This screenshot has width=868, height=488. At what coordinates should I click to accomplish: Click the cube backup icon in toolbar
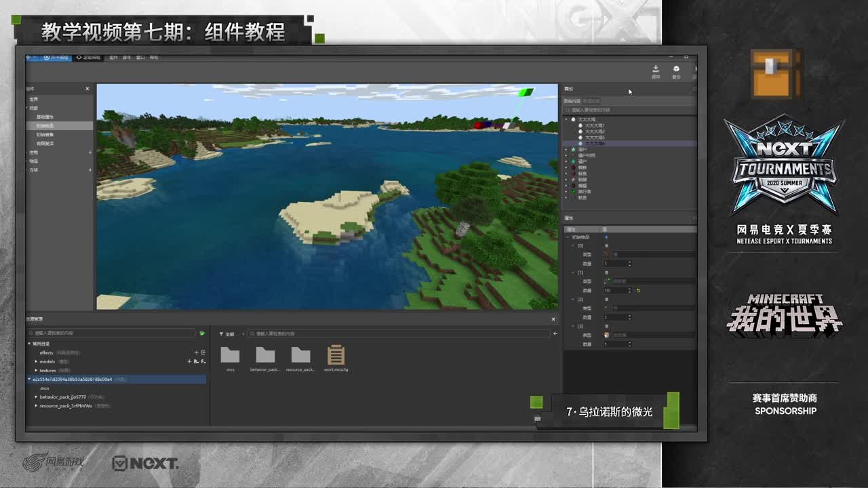pos(676,69)
